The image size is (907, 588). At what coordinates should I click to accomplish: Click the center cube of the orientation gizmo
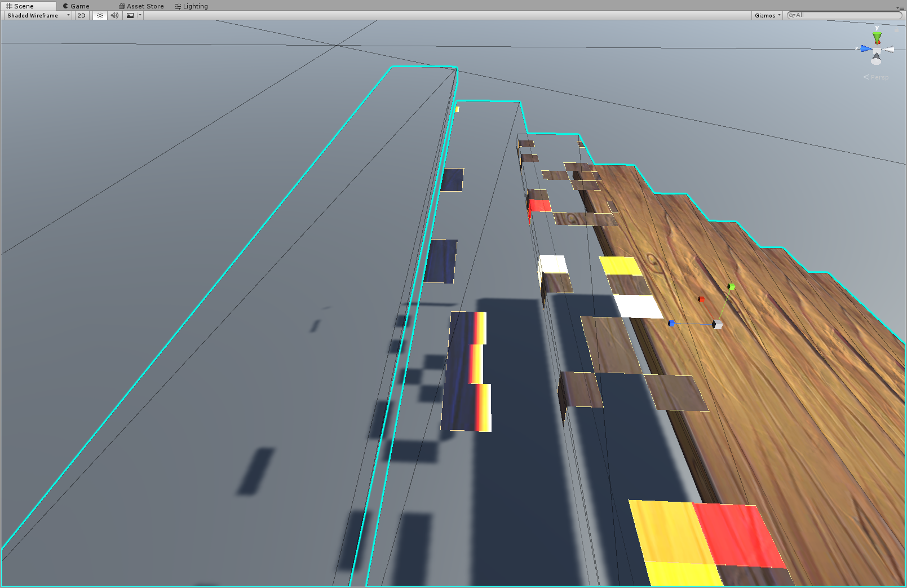click(877, 50)
